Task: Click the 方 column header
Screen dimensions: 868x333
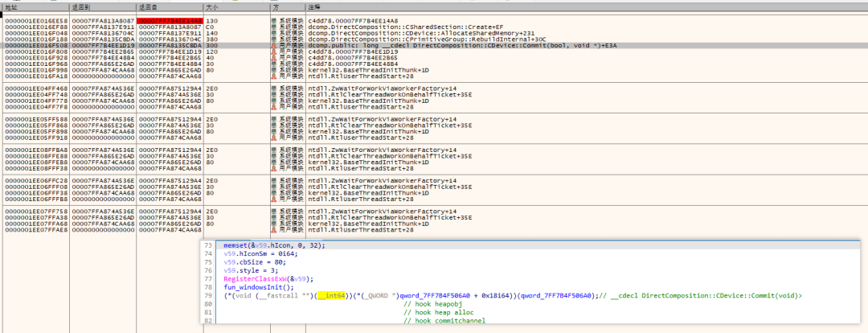Action: pos(288,8)
